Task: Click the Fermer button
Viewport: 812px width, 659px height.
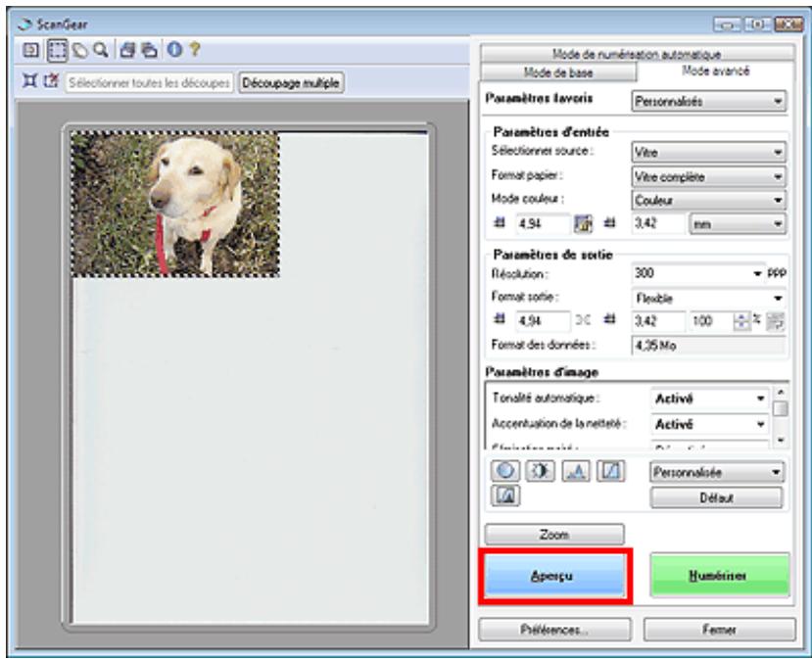Action: coord(720,630)
